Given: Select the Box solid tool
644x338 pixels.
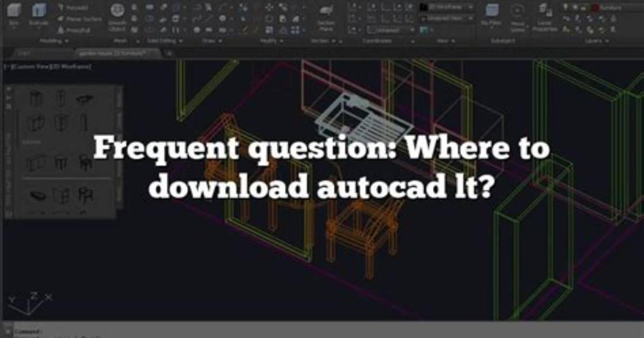Looking at the screenshot, I should (13, 15).
